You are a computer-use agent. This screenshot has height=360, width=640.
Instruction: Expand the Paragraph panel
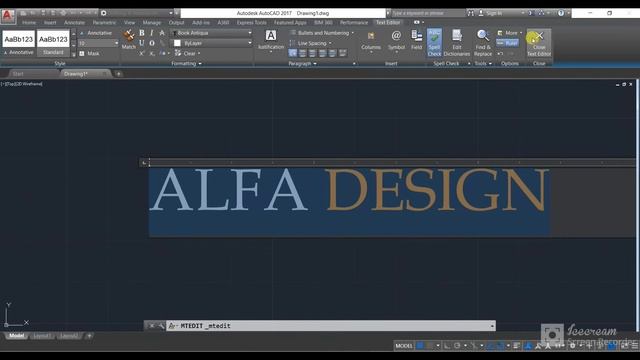click(302, 64)
